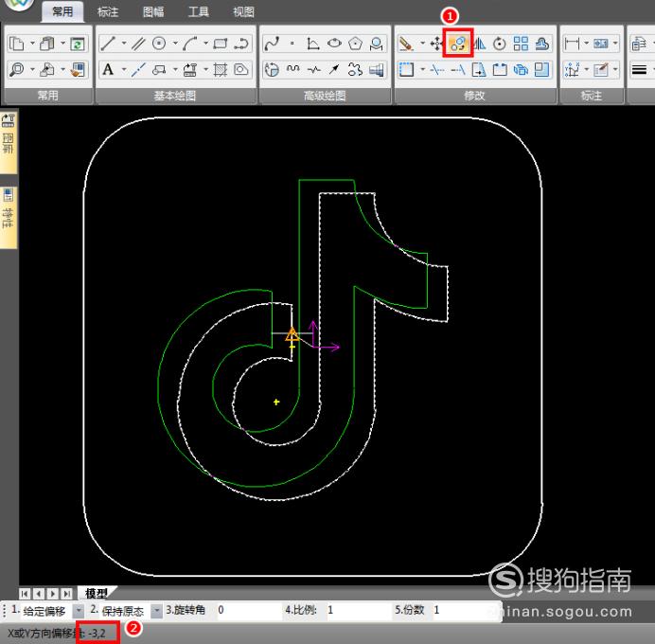655x644 pixels.
Task: Click the green Refresh/regenerate icon
Action: click(x=78, y=43)
